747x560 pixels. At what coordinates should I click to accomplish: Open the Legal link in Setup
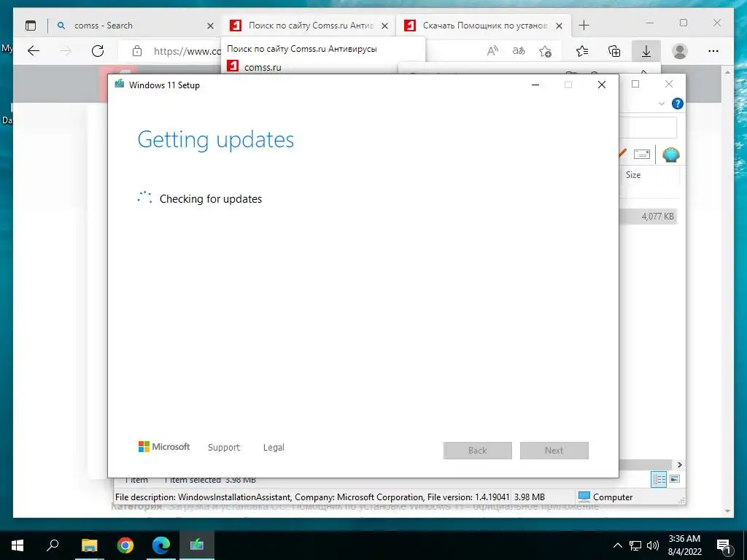(274, 448)
